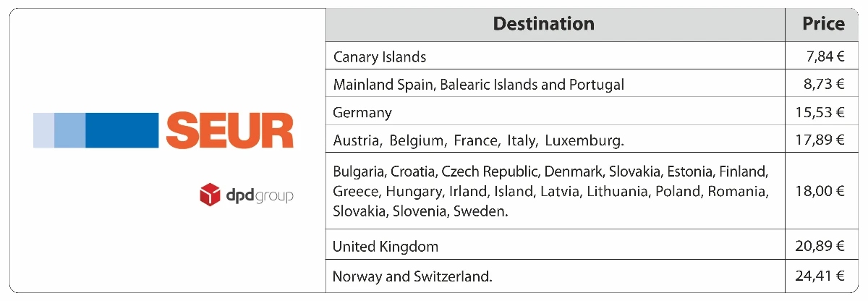Select the Norway and Switzerland row
868x301 pixels.
(556, 277)
